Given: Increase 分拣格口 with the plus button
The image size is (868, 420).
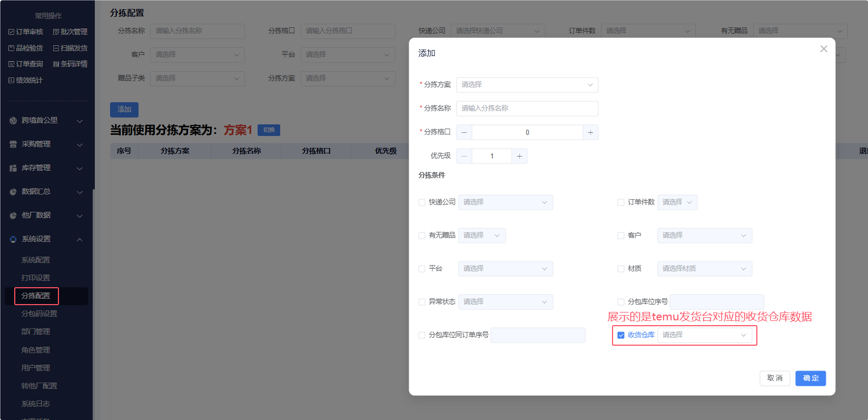Looking at the screenshot, I should click(590, 132).
